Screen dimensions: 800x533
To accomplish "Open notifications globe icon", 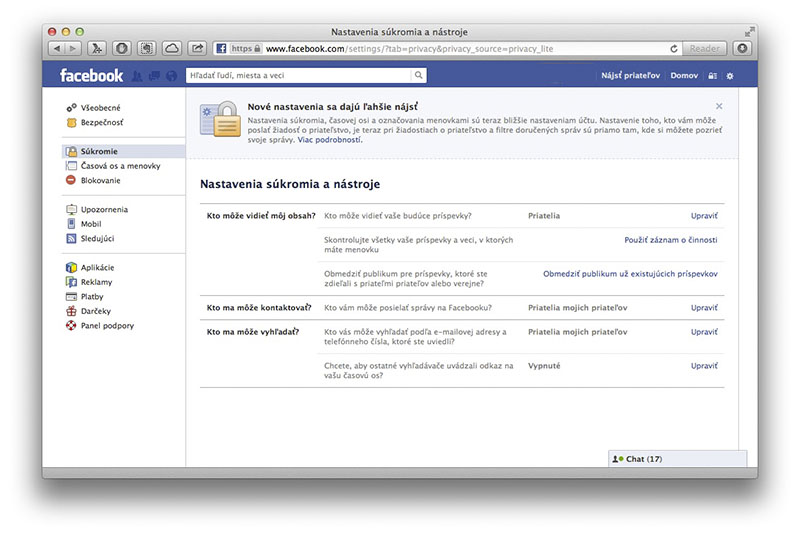I will pos(171,76).
